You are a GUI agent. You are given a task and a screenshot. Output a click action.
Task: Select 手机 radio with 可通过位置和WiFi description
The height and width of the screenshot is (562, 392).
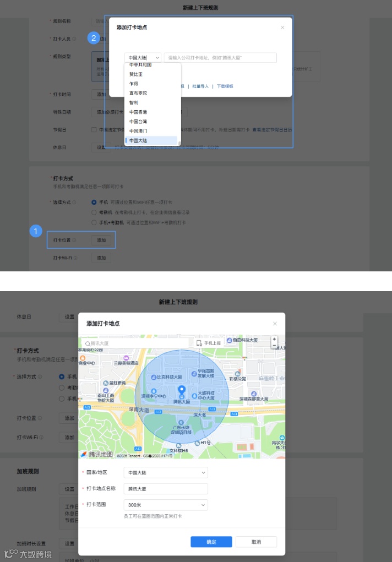(x=94, y=202)
